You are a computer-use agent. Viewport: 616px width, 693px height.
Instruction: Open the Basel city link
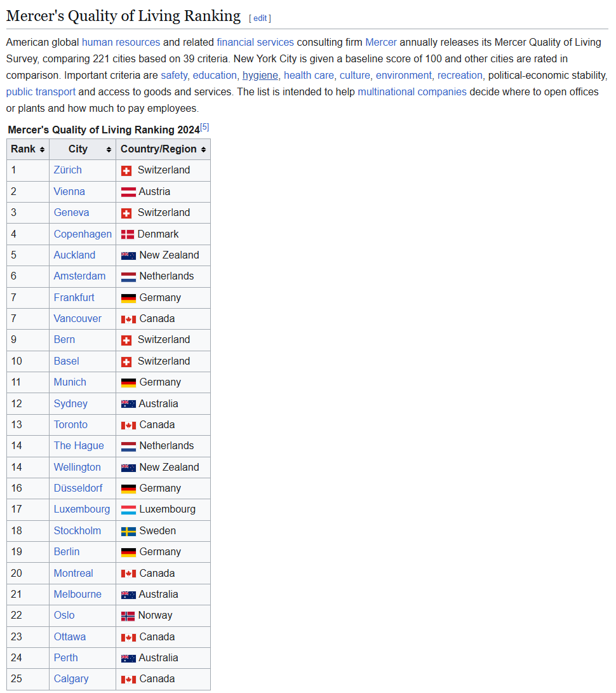[x=66, y=361]
